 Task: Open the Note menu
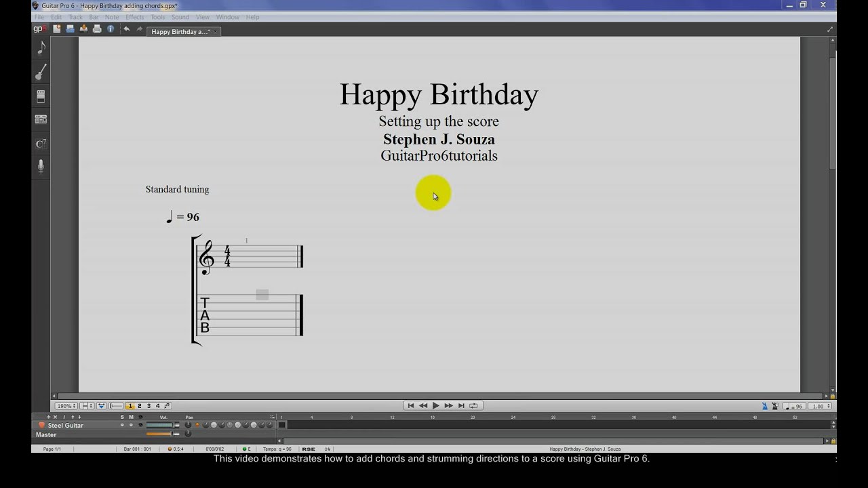pos(112,17)
